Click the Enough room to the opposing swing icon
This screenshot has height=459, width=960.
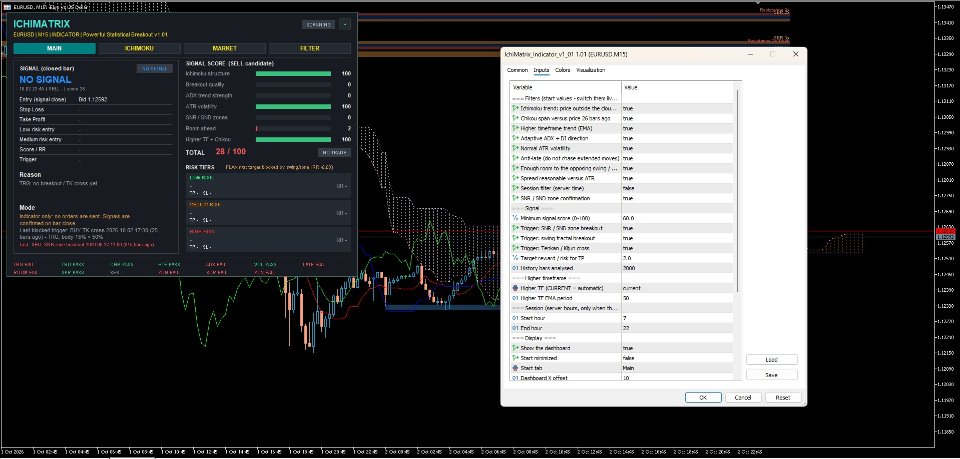[516, 168]
